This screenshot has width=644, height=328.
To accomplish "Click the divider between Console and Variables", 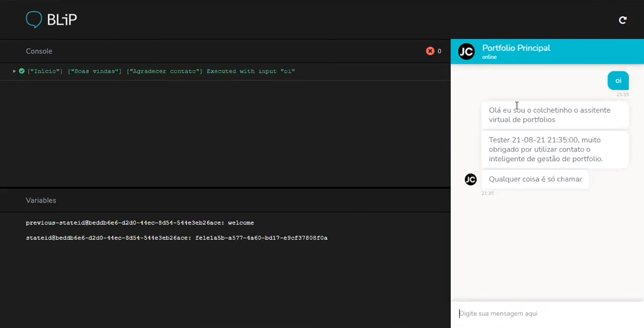I will click(225, 187).
